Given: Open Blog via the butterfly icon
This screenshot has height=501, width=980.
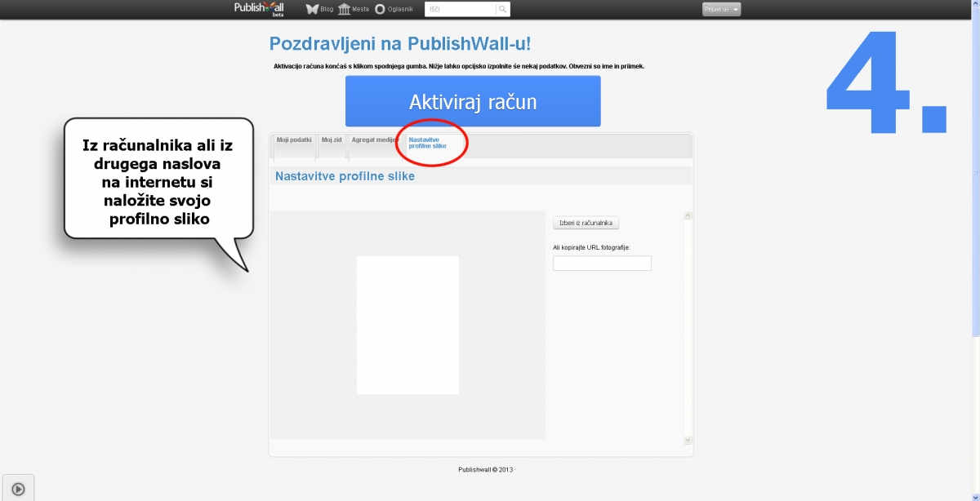Looking at the screenshot, I should pos(312,9).
